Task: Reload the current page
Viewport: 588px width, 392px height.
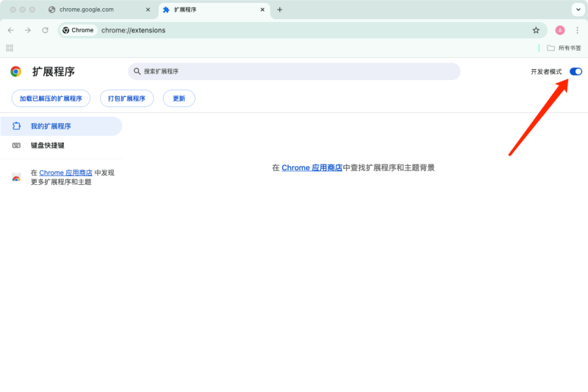Action: click(x=45, y=30)
